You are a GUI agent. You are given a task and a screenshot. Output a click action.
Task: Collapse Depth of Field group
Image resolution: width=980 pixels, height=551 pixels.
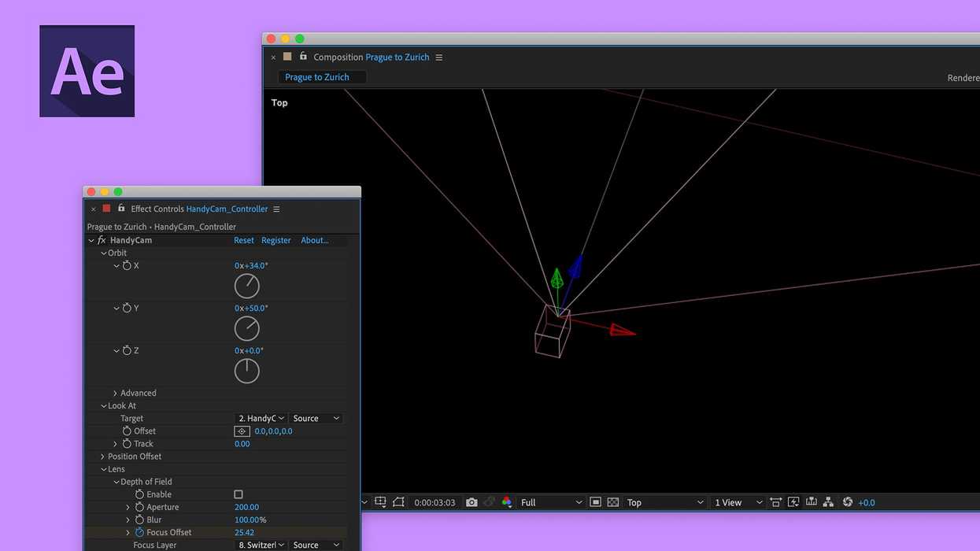pos(116,482)
